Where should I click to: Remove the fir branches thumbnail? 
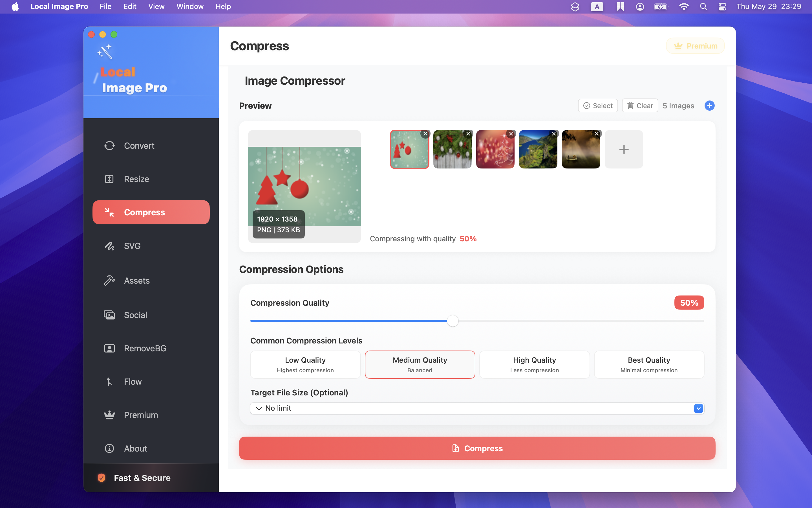pyautogui.click(x=468, y=134)
